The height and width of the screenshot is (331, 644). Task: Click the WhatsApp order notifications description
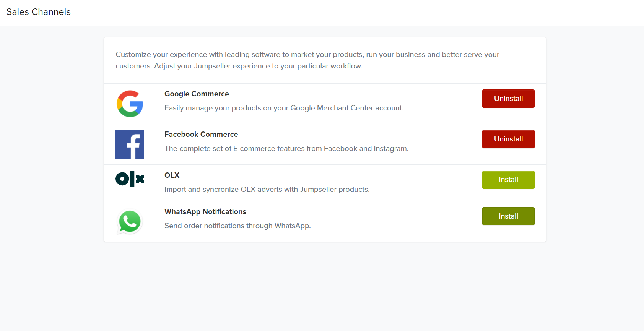click(x=237, y=226)
